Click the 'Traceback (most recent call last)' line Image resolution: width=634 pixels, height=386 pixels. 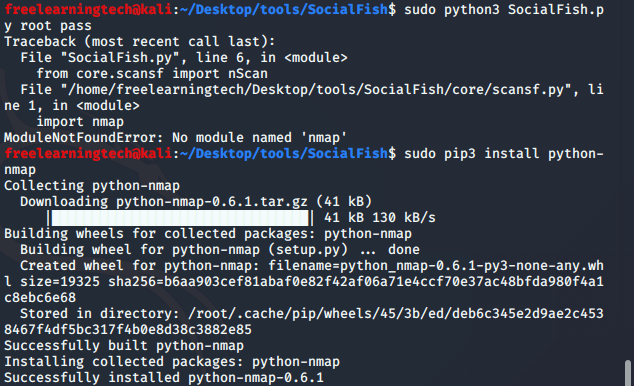pyautogui.click(x=139, y=42)
